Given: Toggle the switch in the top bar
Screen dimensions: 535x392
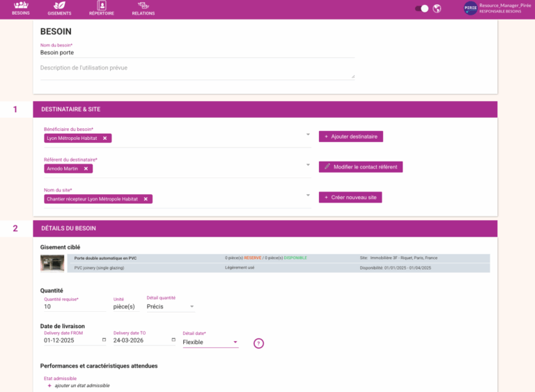Looking at the screenshot, I should point(421,8).
